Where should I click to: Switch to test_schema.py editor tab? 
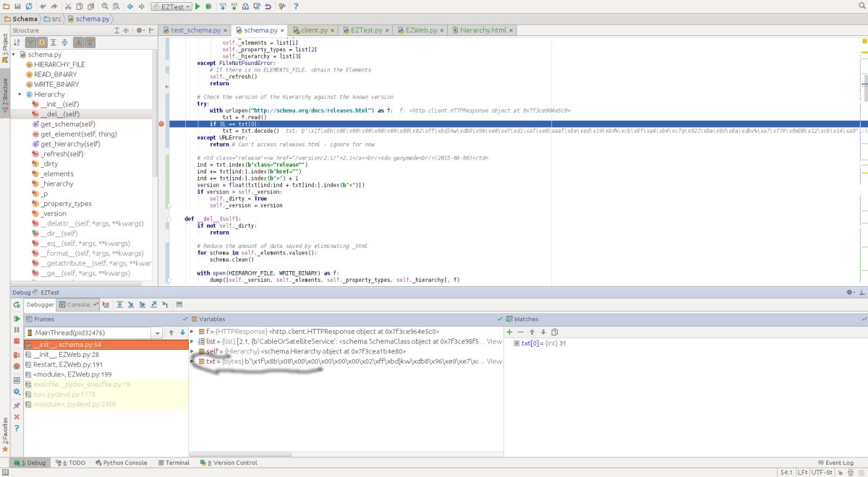(195, 30)
